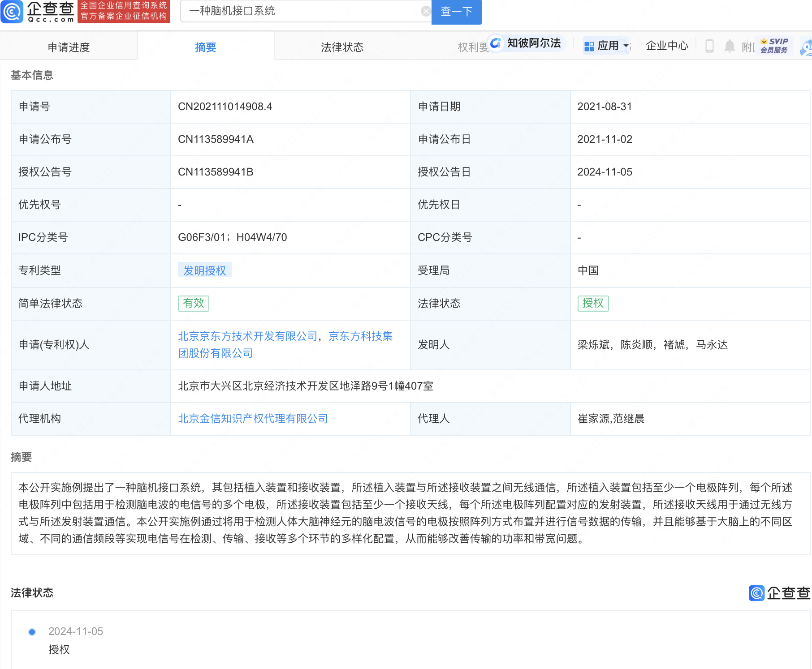Open notifications bell icon
812x669 pixels.
pyautogui.click(x=730, y=46)
